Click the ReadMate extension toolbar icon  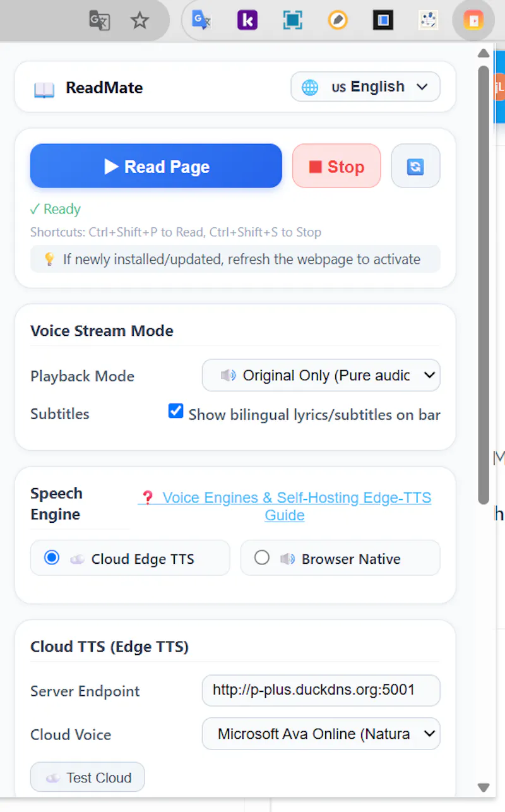(473, 20)
